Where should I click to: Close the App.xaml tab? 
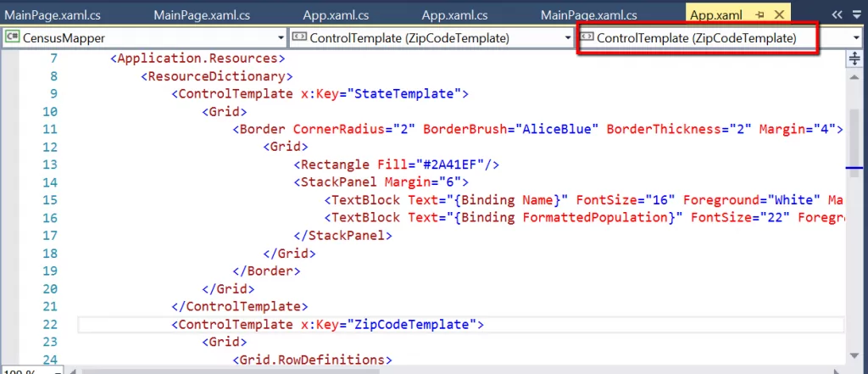click(x=777, y=15)
